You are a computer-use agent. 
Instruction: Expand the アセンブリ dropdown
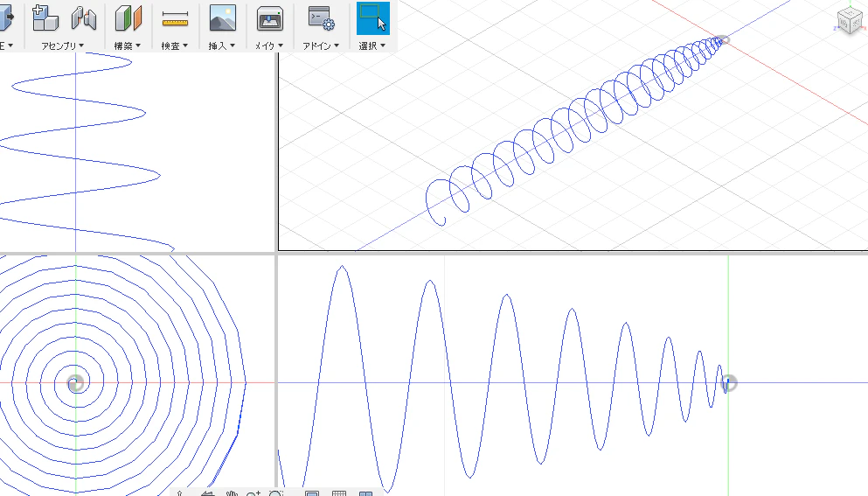click(x=63, y=46)
